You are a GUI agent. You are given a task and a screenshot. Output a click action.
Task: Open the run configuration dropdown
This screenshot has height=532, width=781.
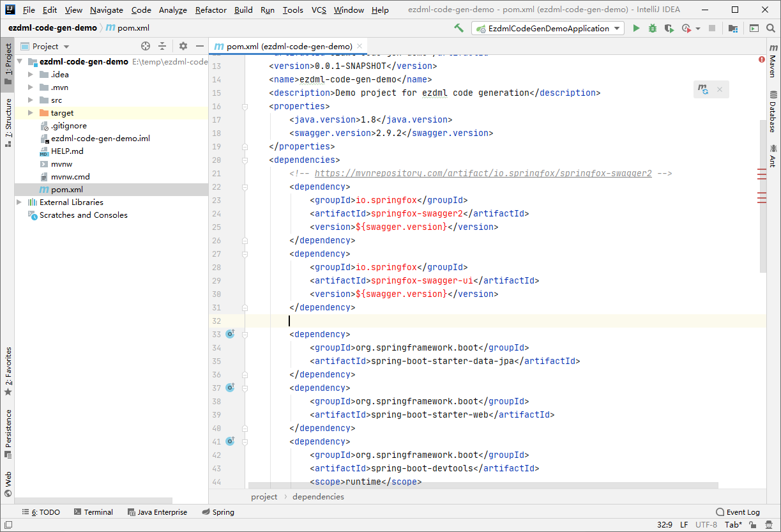pos(548,28)
